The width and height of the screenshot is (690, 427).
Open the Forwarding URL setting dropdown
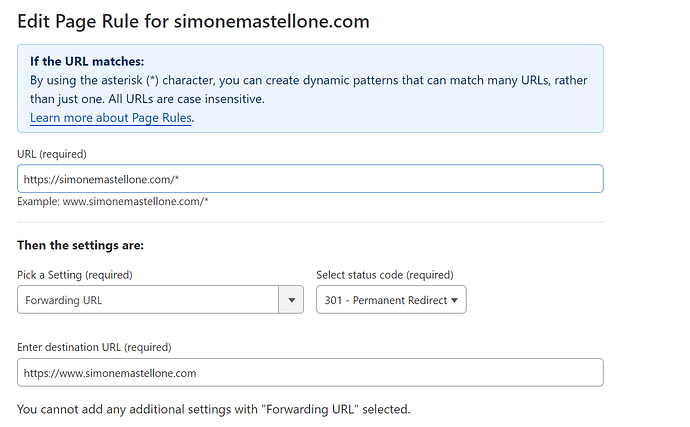(160, 300)
